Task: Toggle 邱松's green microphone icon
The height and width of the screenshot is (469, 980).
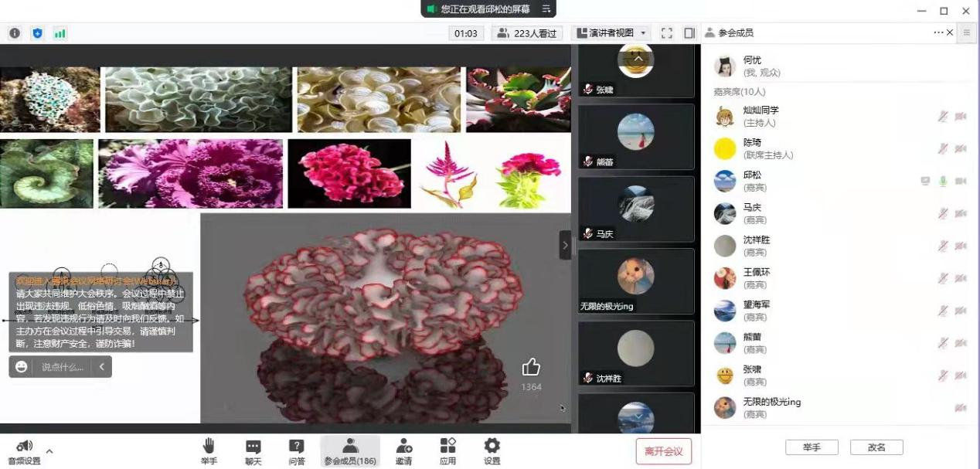Action: [943, 181]
